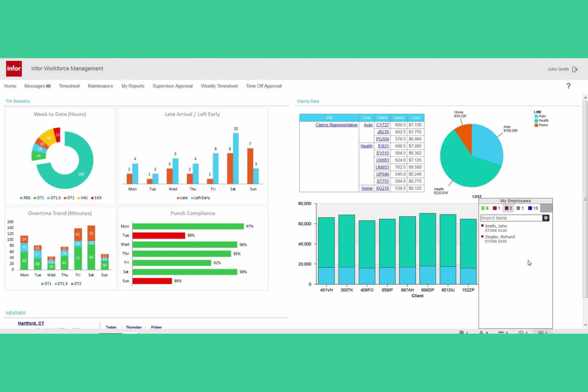This screenshot has height=392, width=588.
Task: Open the Claims Representative job link
Action: pos(336,125)
